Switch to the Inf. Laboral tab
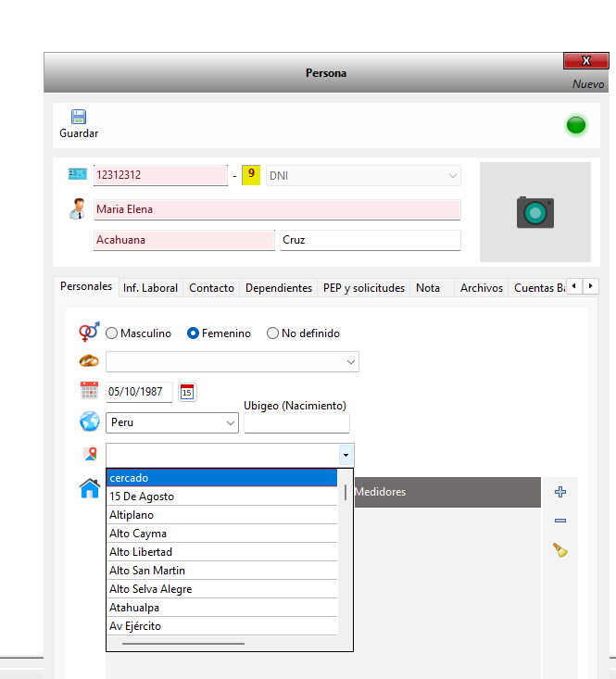The height and width of the screenshot is (679, 616). click(x=150, y=288)
